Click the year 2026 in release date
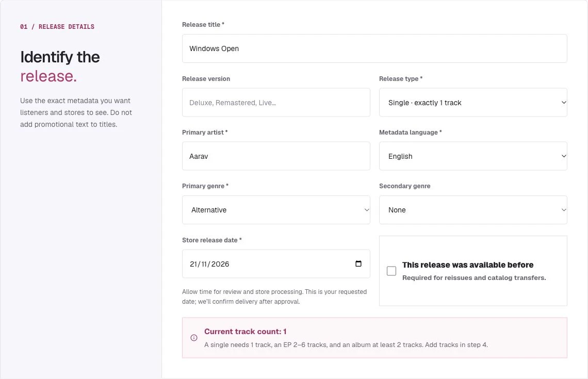The image size is (588, 379). pyautogui.click(x=220, y=264)
